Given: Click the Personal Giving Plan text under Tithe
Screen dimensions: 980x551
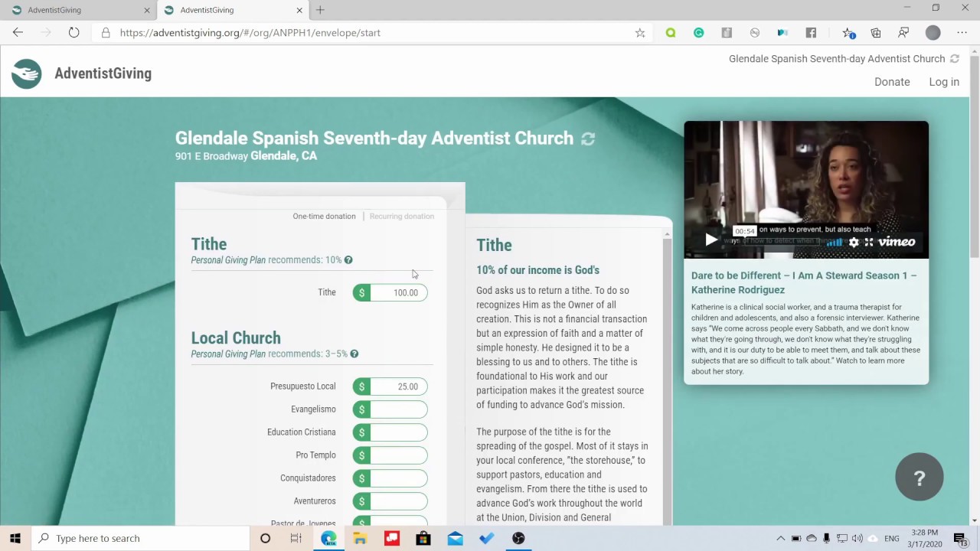Looking at the screenshot, I should (x=228, y=260).
